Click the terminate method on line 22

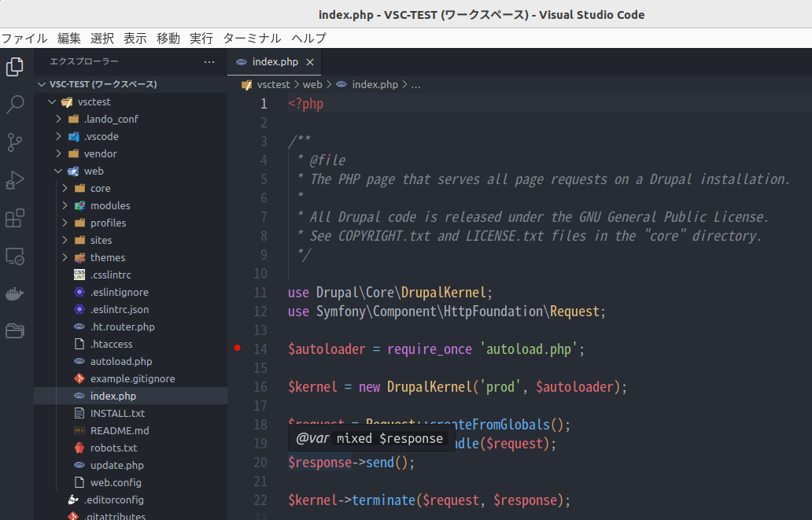click(384, 500)
